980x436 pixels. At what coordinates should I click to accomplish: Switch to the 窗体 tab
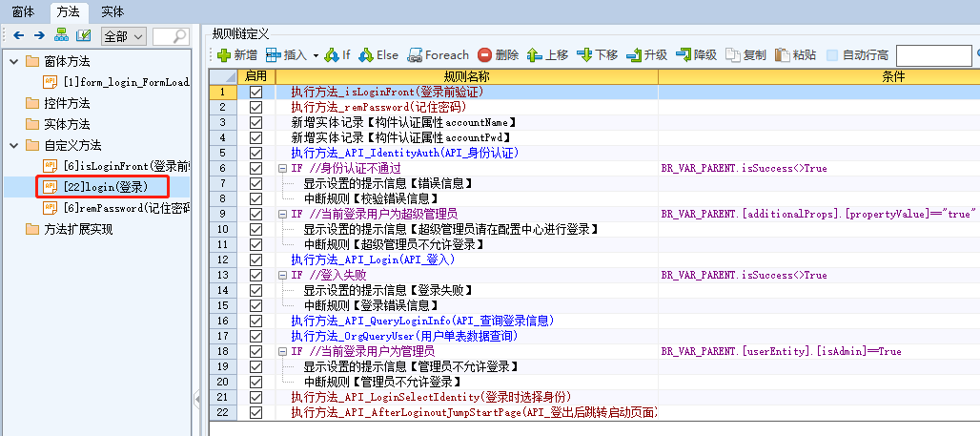[x=24, y=11]
